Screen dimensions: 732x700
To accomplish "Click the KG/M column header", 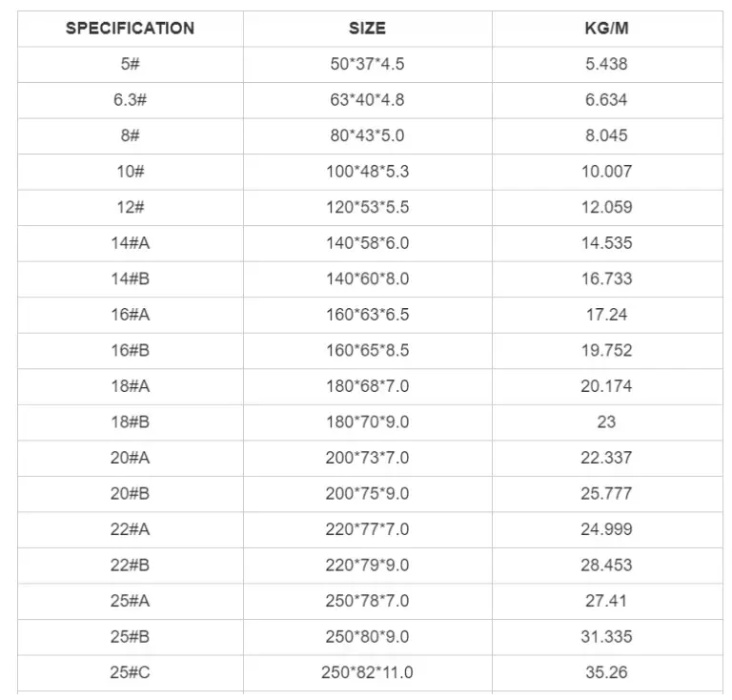I will pyautogui.click(x=606, y=29).
